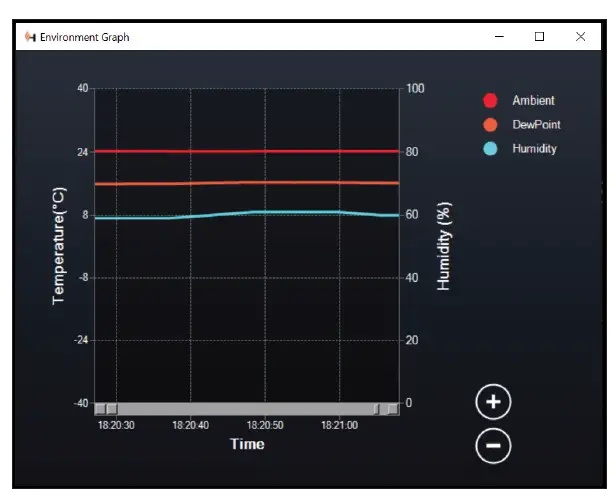The height and width of the screenshot is (501, 616).
Task: Click the 100 humidity axis value
Action: click(415, 88)
